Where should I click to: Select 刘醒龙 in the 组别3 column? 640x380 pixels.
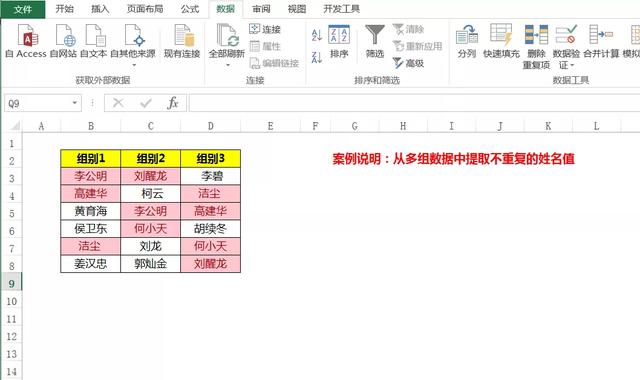[211, 264]
